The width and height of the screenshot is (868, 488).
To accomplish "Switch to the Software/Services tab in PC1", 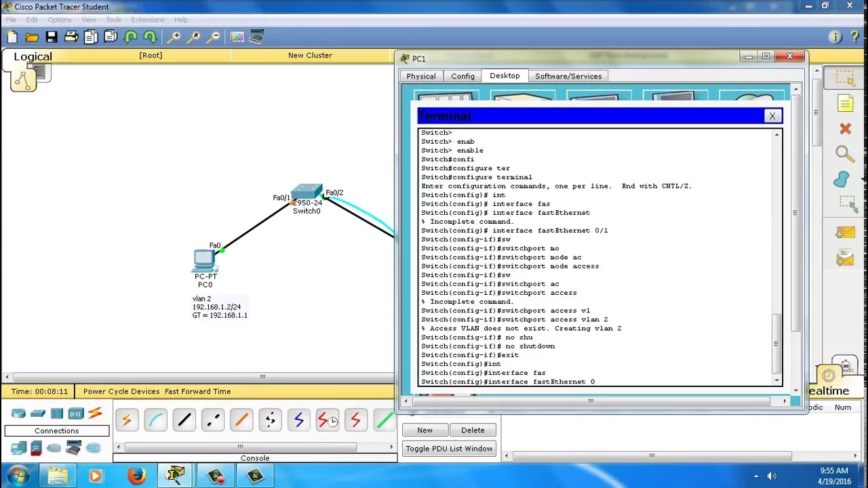I will [568, 76].
